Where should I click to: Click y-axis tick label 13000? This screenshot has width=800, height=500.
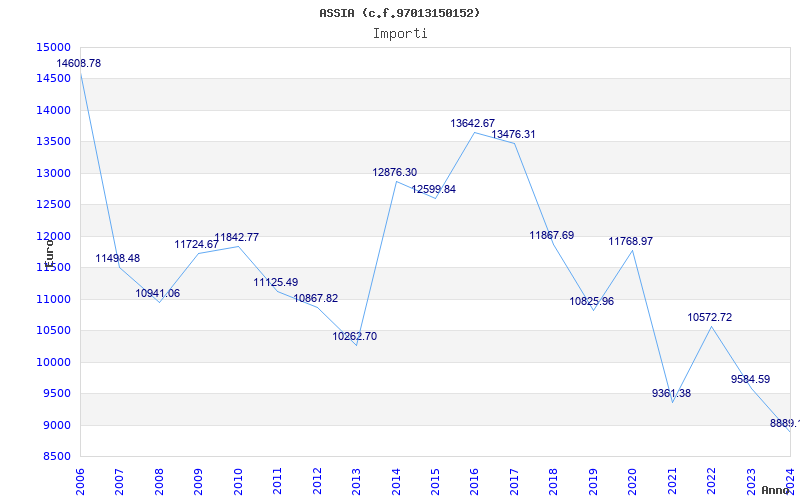coord(53,173)
